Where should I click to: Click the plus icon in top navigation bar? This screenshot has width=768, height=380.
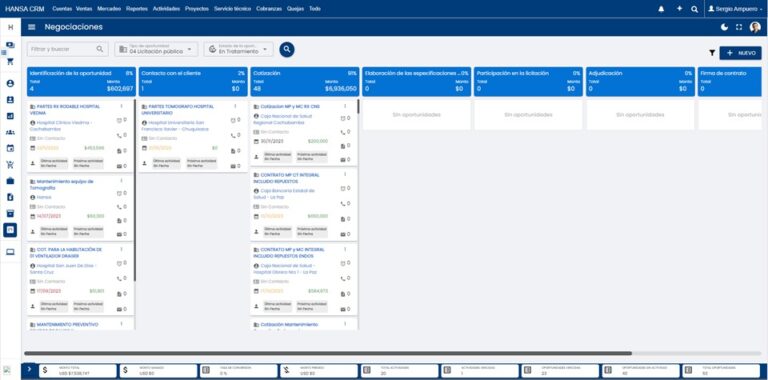[x=679, y=9]
